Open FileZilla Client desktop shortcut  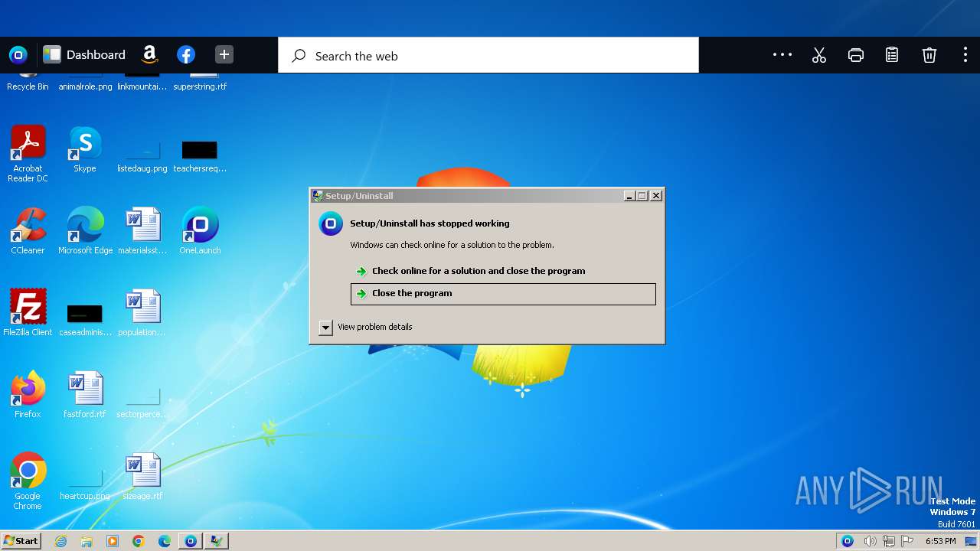coord(28,312)
